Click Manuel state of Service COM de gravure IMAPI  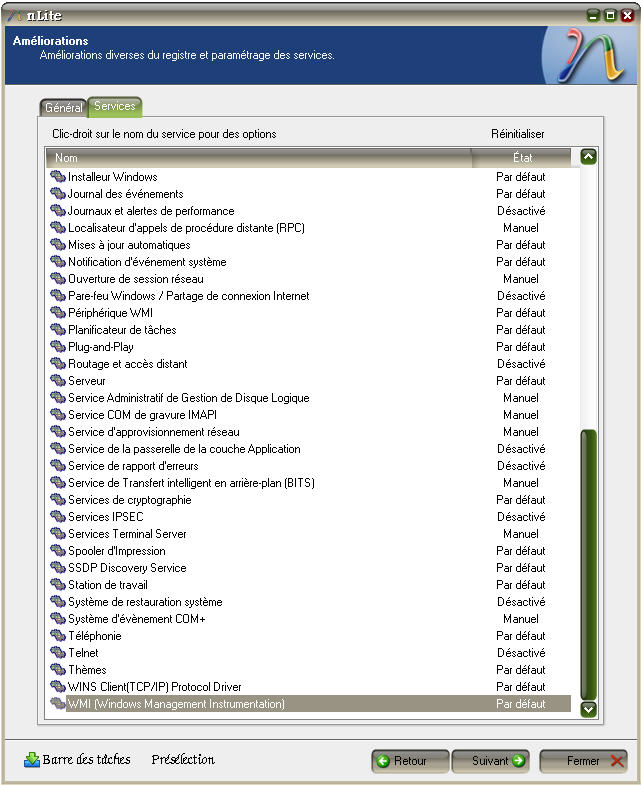(x=521, y=415)
